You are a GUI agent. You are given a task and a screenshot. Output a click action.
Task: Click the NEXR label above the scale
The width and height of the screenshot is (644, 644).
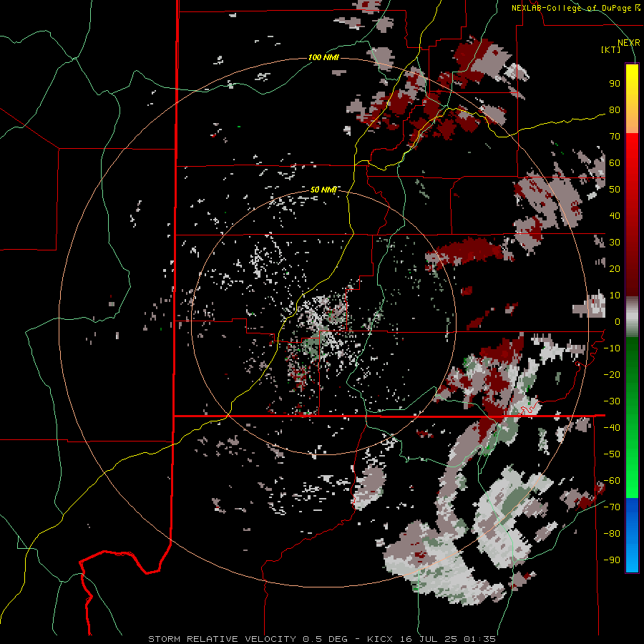pyautogui.click(x=628, y=43)
